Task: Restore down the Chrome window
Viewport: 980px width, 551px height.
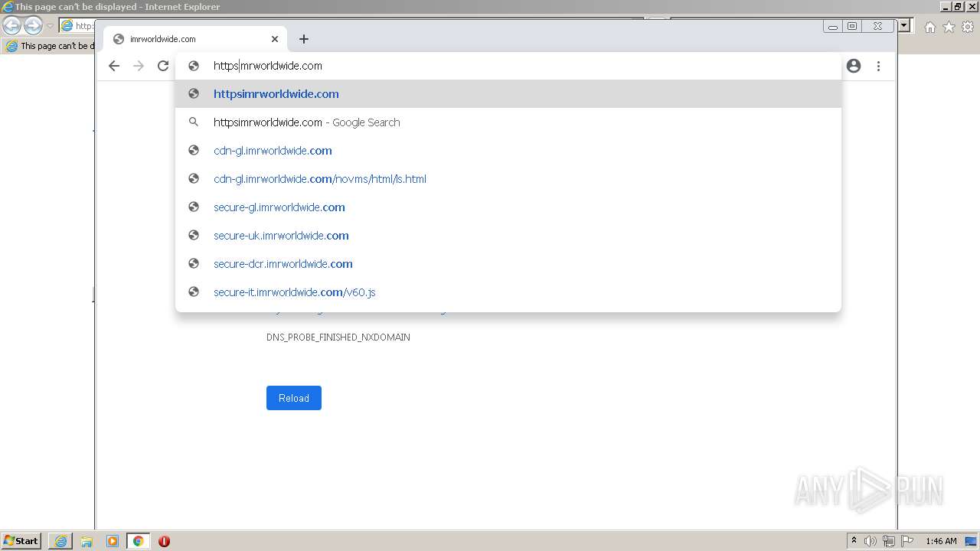Action: point(852,26)
